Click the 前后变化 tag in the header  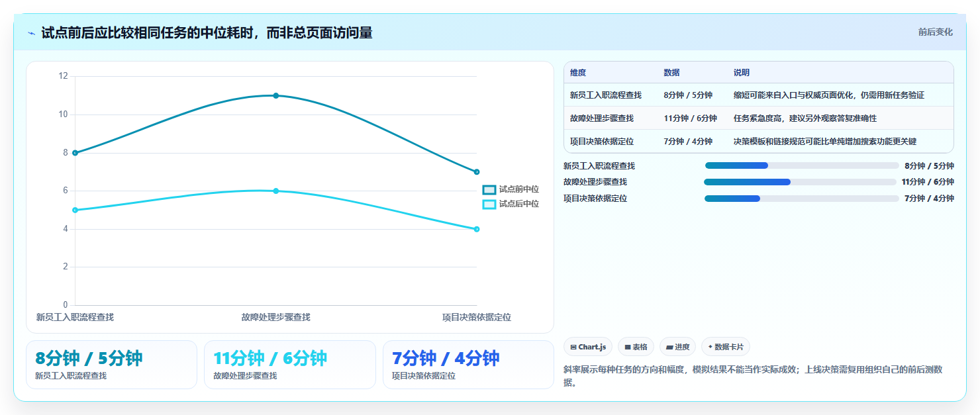tap(936, 32)
